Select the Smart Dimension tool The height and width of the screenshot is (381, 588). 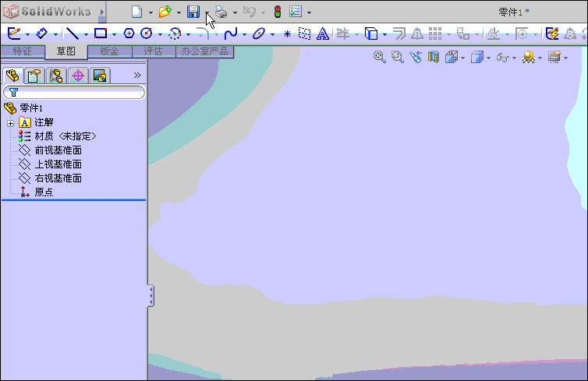[41, 34]
